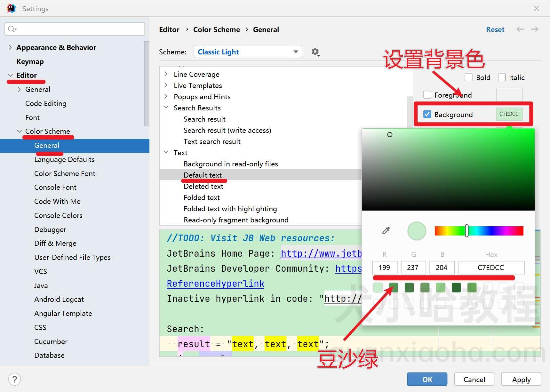550x392 pixels.
Task: Enable the Bold checkbox
Action: 468,77
